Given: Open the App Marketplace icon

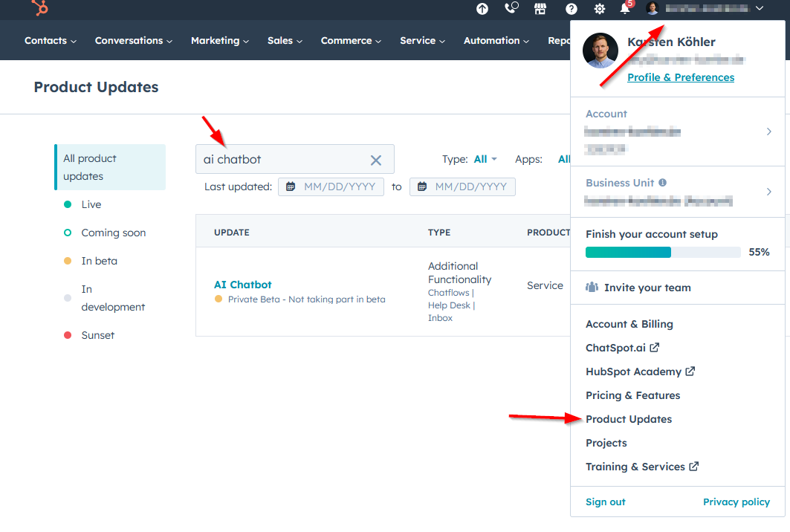Looking at the screenshot, I should (x=540, y=10).
